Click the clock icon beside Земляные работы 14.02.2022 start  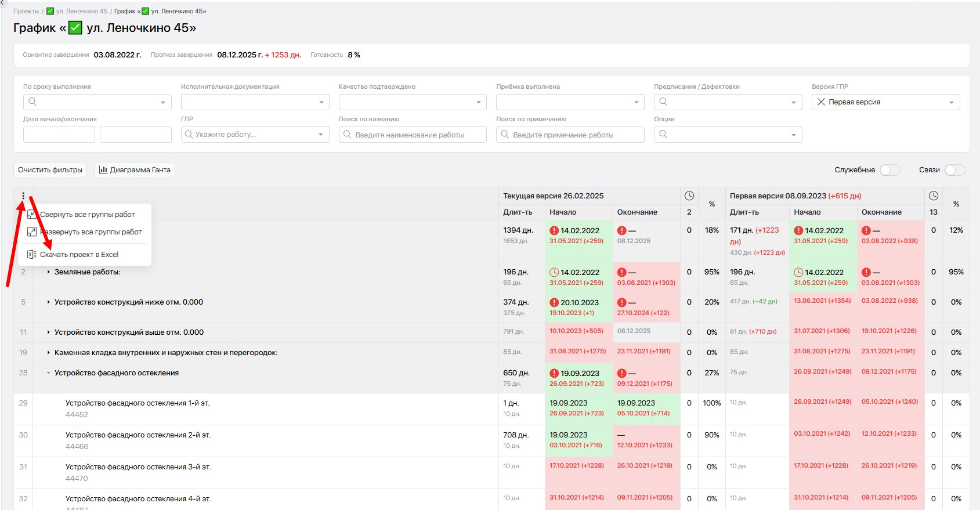554,272
